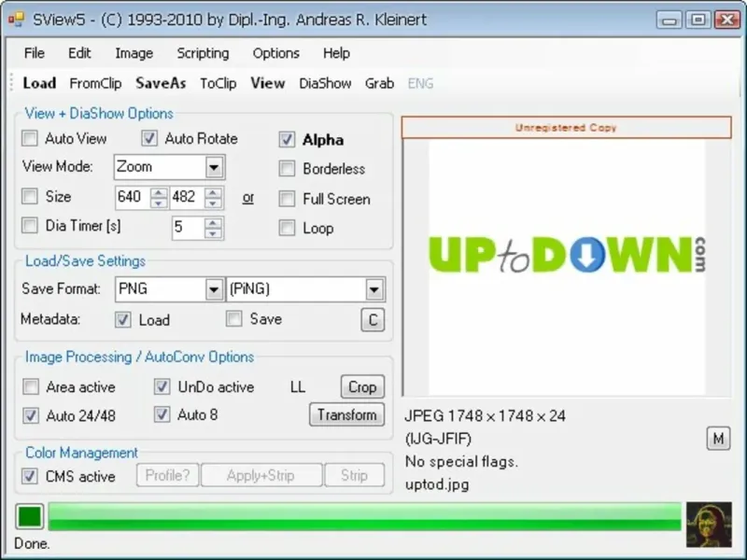Decrease the Dia Timer value
The width and height of the screenshot is (747, 560).
point(213,232)
